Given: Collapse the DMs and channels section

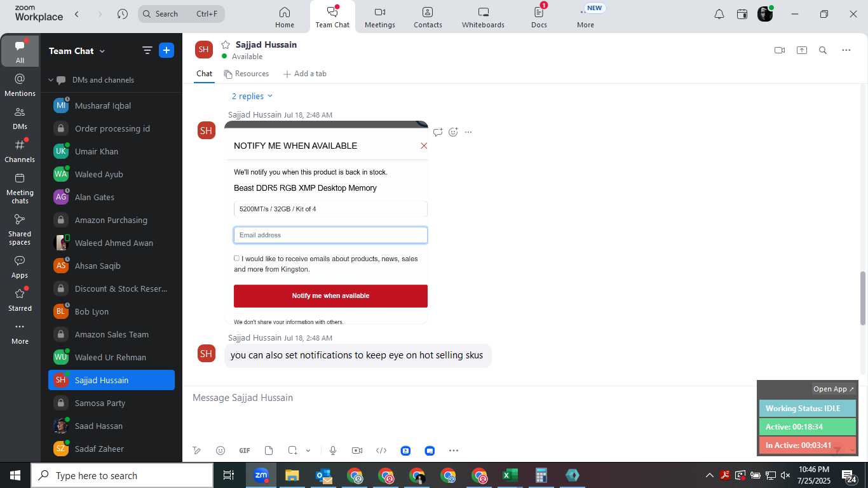Looking at the screenshot, I should pyautogui.click(x=51, y=80).
